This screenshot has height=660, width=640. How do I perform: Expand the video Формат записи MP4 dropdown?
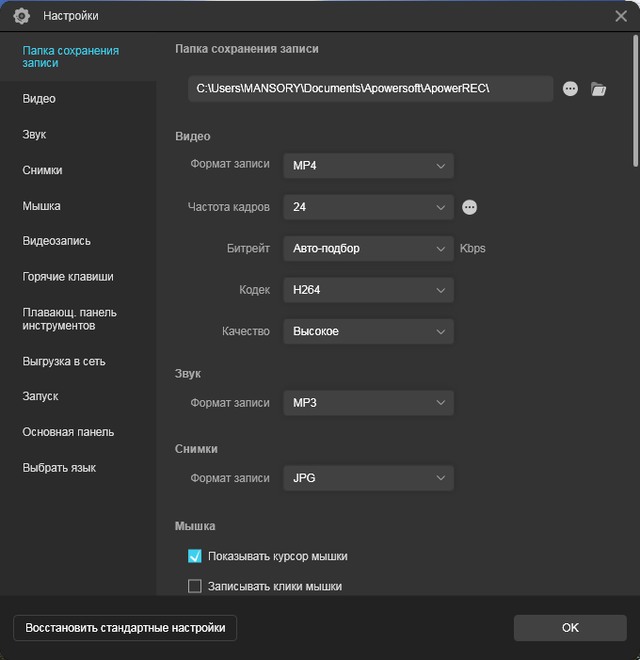(368, 166)
